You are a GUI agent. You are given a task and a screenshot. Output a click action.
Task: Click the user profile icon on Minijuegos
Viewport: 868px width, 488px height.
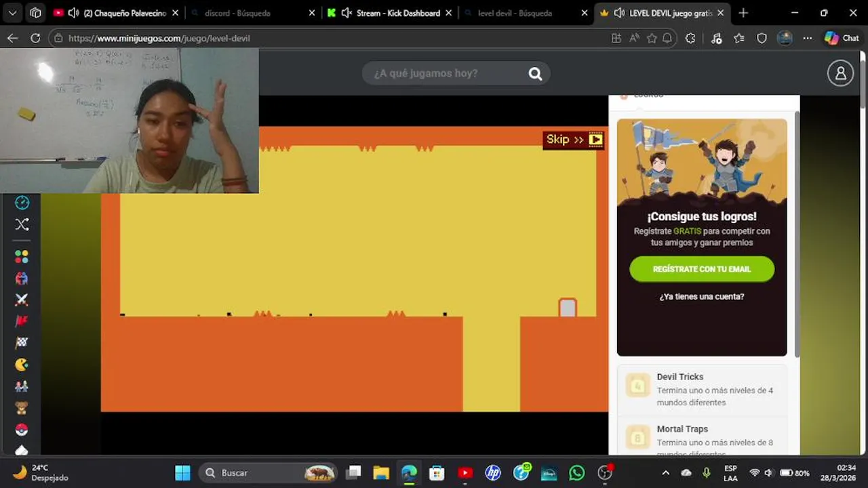click(840, 73)
